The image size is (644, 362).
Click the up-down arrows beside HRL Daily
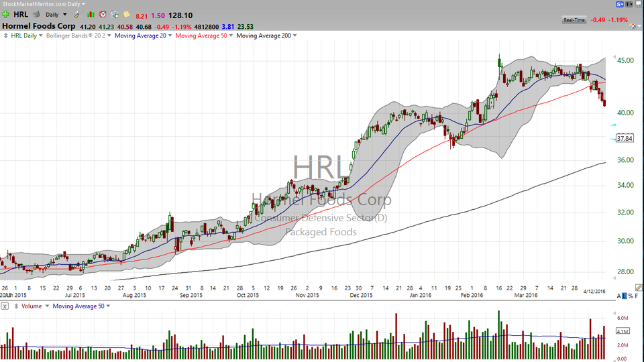6,36
